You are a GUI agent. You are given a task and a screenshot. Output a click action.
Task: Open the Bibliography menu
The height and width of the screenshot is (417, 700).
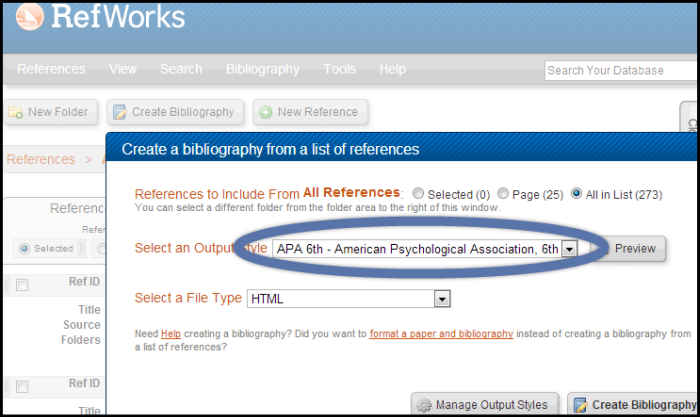[262, 69]
